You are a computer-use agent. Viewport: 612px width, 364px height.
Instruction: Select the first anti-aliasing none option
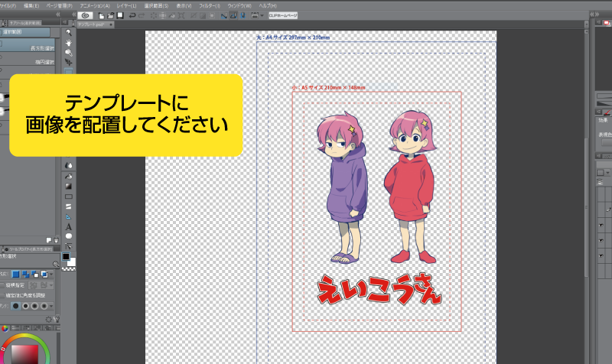click(x=15, y=306)
